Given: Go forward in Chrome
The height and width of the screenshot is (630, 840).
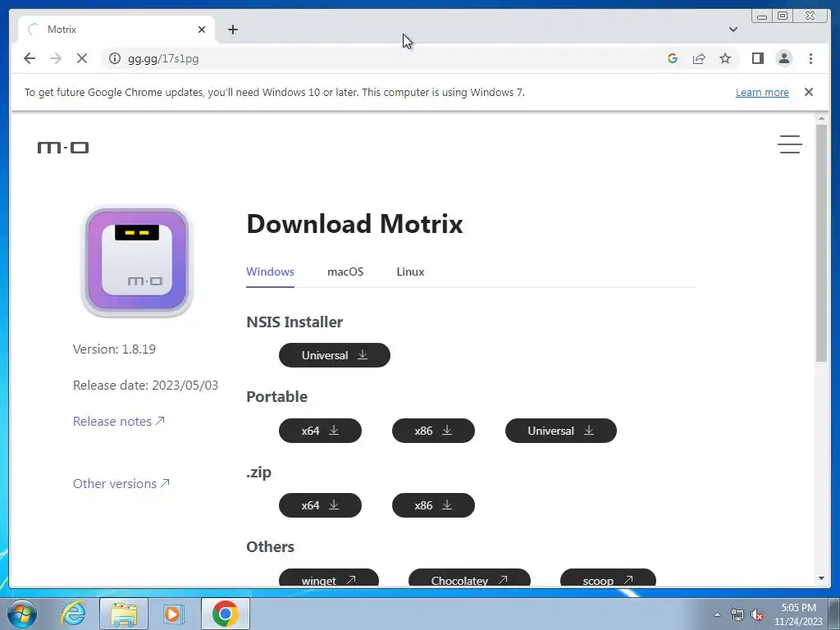Looking at the screenshot, I should coord(56,58).
